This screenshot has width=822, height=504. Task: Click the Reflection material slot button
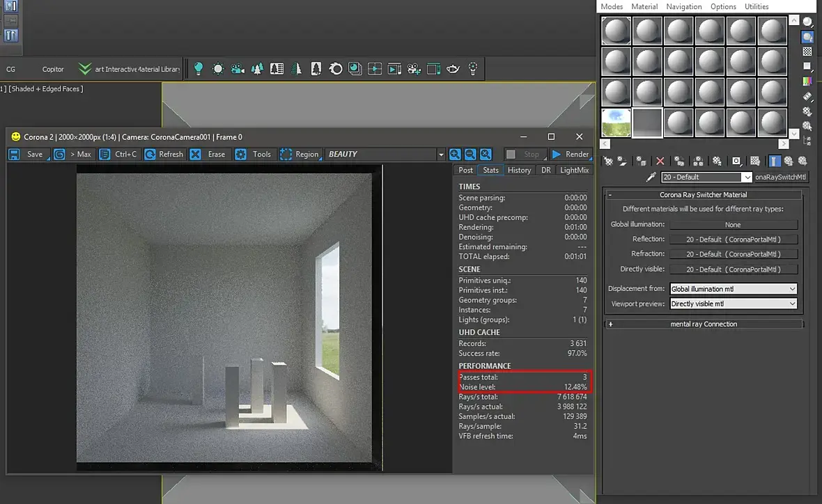(734, 239)
